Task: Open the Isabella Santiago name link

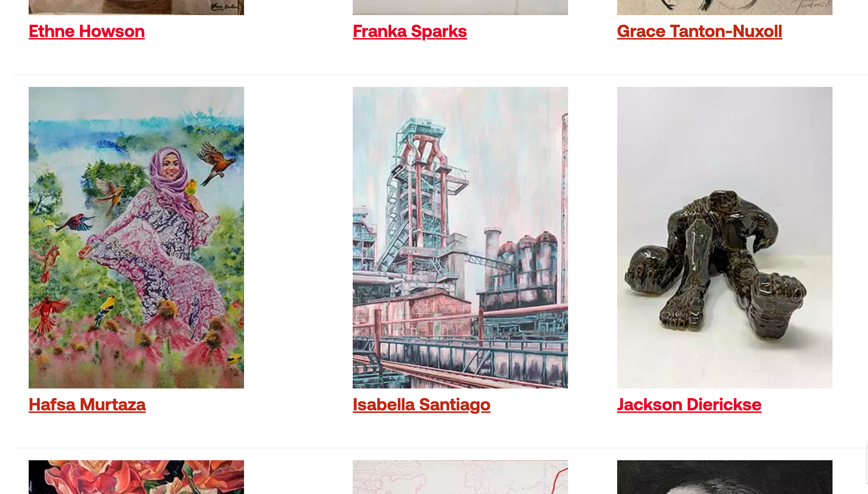Action: (x=421, y=404)
